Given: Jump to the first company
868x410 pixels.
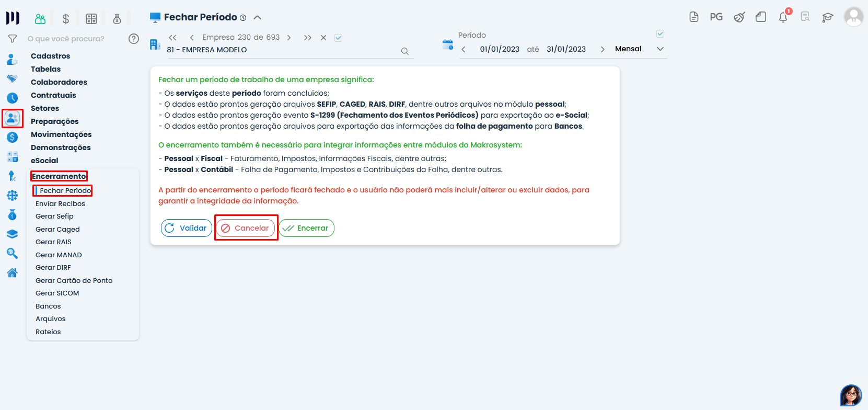Looking at the screenshot, I should coord(172,38).
